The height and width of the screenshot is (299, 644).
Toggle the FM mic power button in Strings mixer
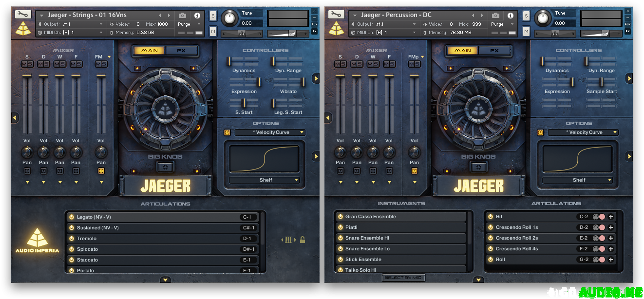click(x=101, y=171)
